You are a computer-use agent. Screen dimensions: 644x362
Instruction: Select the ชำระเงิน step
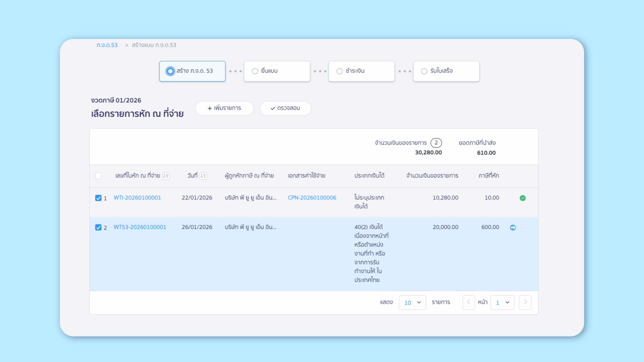[361, 71]
